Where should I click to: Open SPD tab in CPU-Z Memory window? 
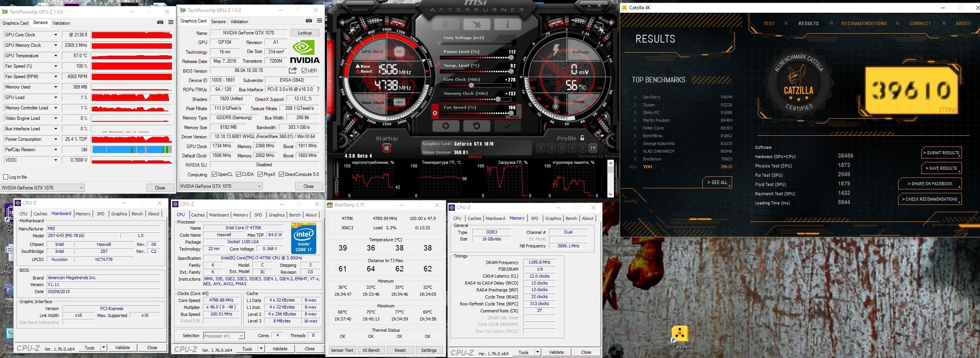coord(534,218)
